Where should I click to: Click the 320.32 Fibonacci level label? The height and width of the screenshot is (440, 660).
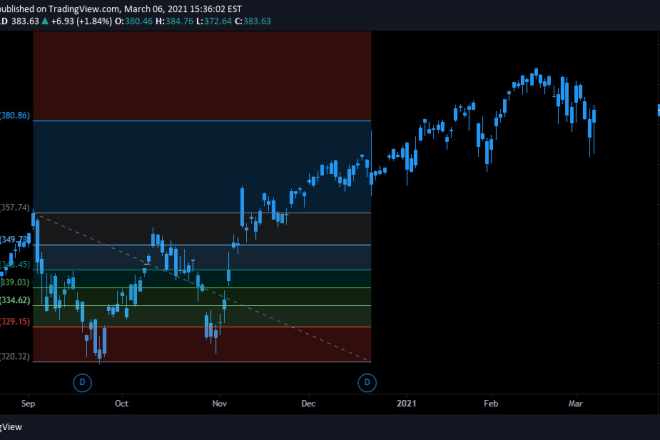15,357
